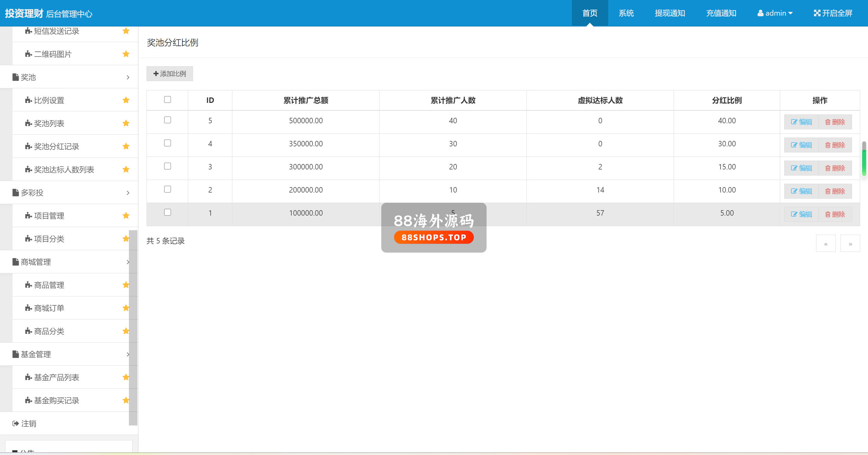Image resolution: width=868 pixels, height=455 pixels.
Task: Collapse the 奖池 menu section chevron
Action: coord(128,77)
